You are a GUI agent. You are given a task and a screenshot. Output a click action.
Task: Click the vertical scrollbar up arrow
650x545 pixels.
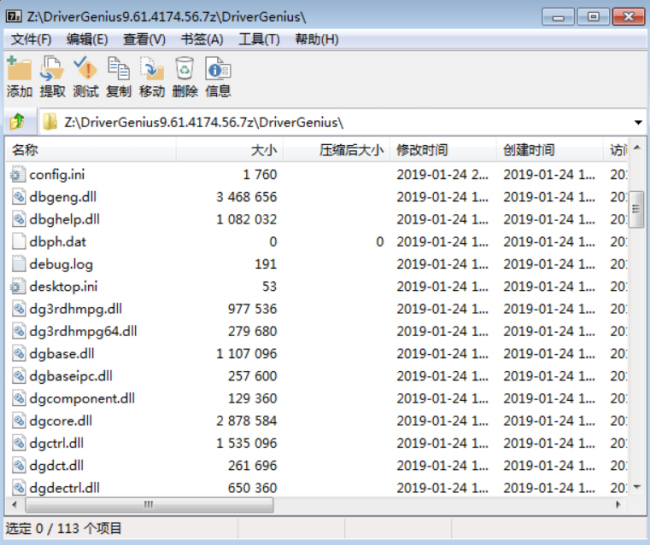[636, 148]
